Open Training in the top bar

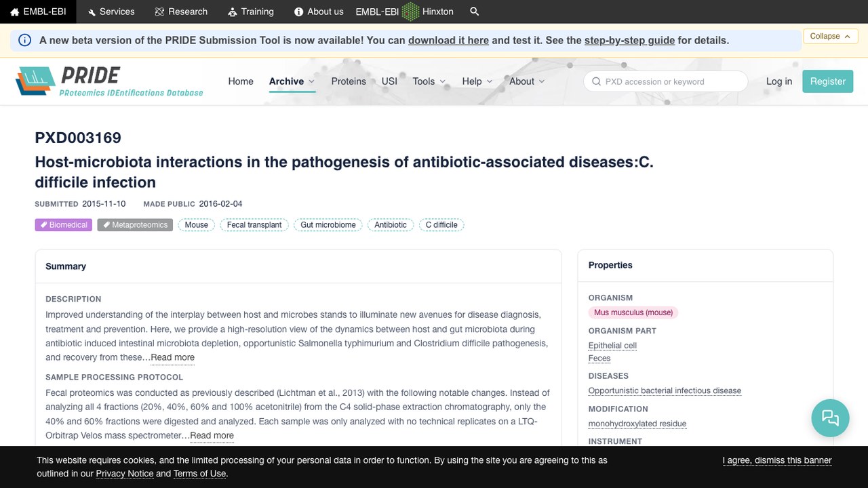pyautogui.click(x=251, y=12)
